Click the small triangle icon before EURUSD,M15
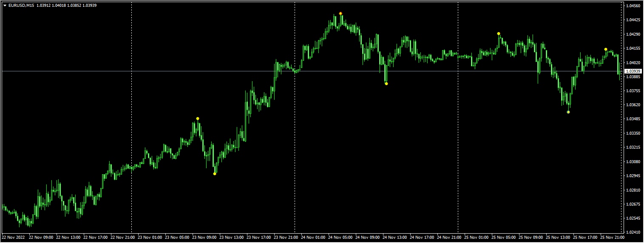Viewport: 644px width, 243px height. [x=5, y=5]
